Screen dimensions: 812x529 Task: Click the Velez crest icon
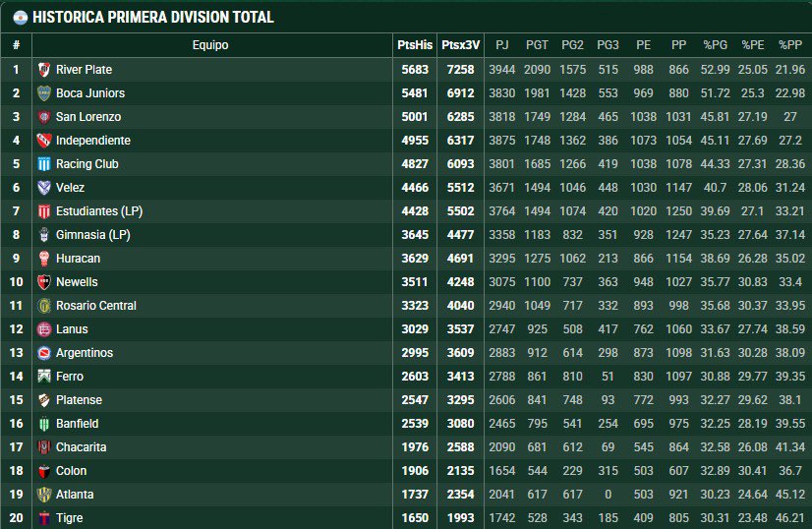pyautogui.click(x=44, y=188)
